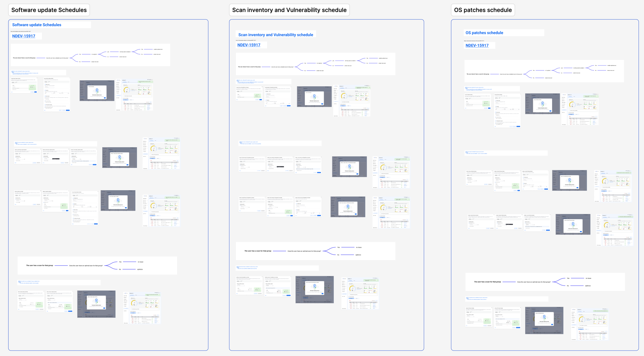
Task: Click blue 'Software update Schedules' heading text
Action: (37, 25)
